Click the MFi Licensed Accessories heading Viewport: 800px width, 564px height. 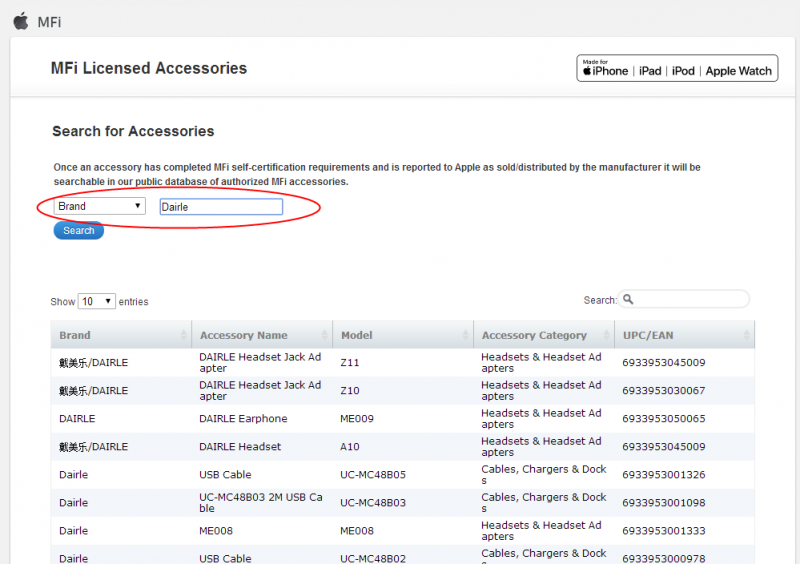click(x=149, y=68)
